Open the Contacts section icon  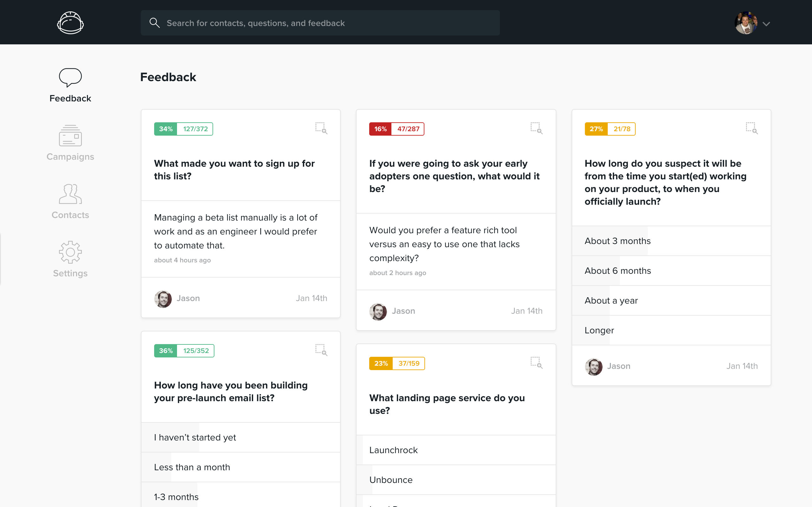pyautogui.click(x=70, y=194)
